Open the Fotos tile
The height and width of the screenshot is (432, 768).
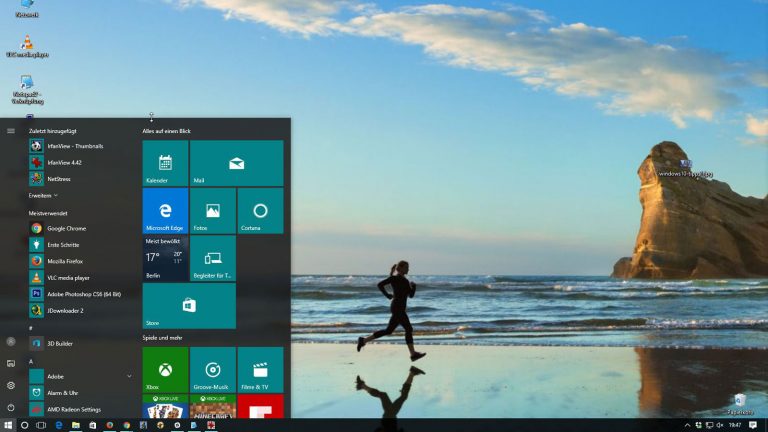pyautogui.click(x=213, y=211)
